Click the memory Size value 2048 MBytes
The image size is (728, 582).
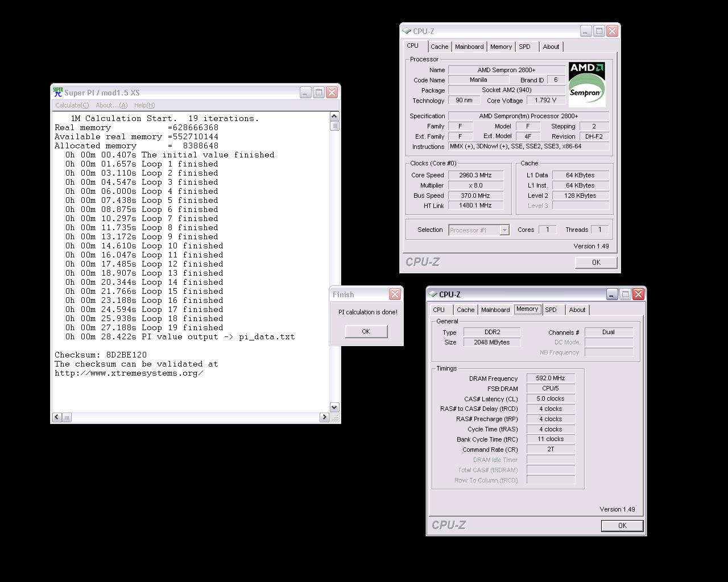click(491, 342)
